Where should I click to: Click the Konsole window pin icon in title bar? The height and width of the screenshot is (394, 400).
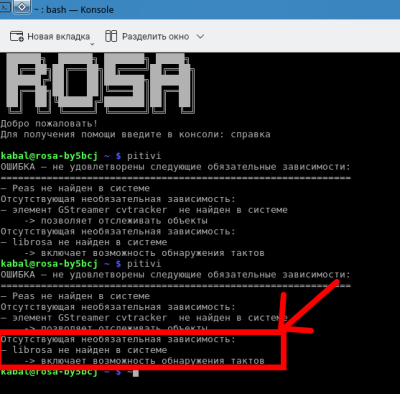point(22,7)
